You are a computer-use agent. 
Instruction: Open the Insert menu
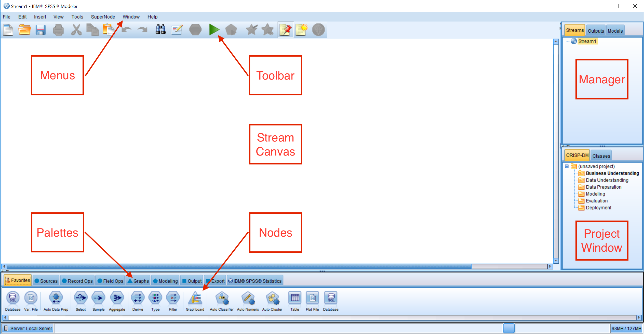[40, 17]
